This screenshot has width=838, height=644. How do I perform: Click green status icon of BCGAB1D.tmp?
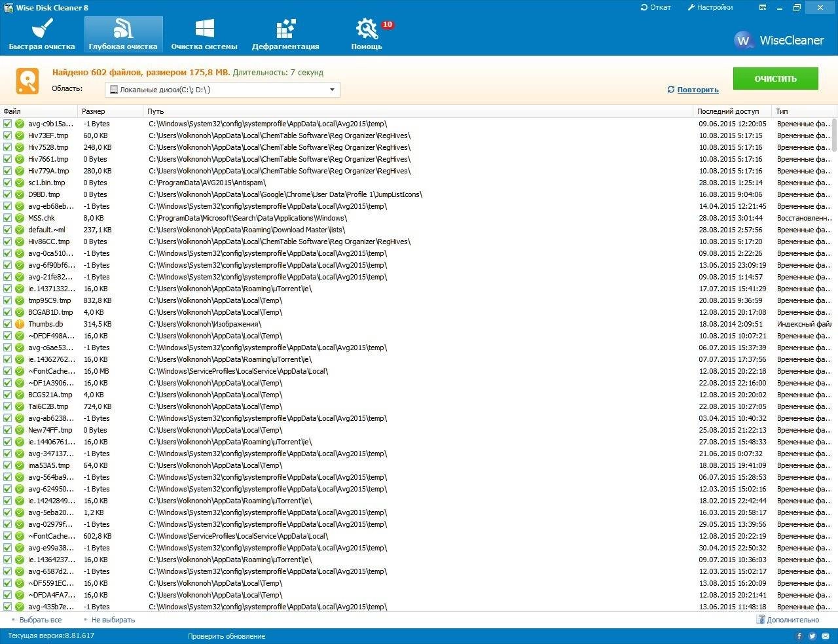20,312
